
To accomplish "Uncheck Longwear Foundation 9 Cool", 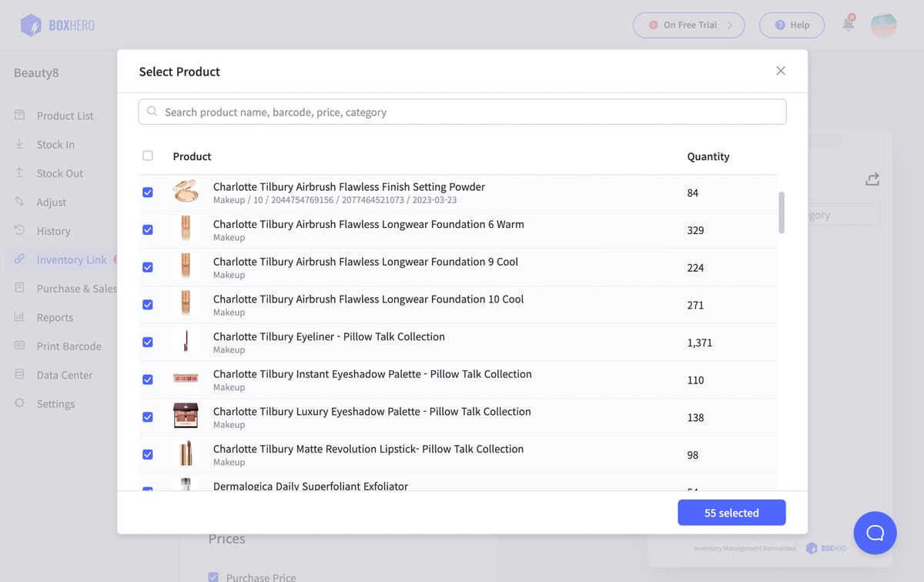I will point(148,267).
